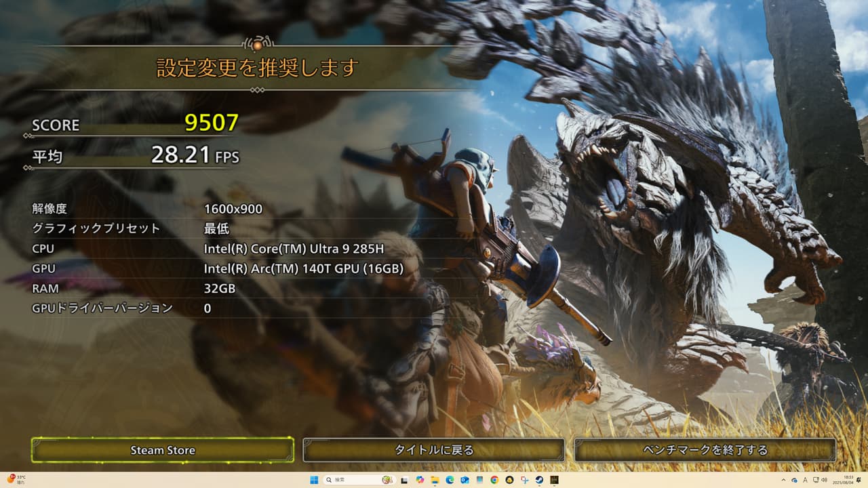Click the Monster Hunter benchmark taskbar icon
868x488 pixels.
pos(554,480)
